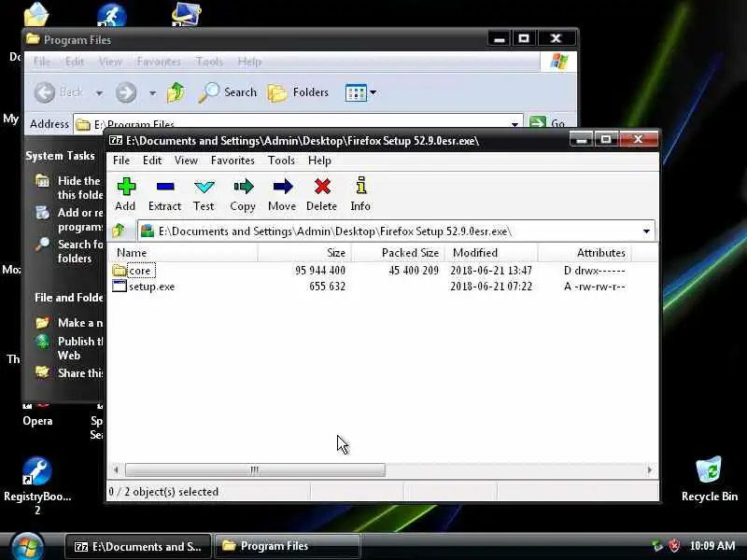
Task: Sort by the Attributes column header
Action: click(x=585, y=253)
